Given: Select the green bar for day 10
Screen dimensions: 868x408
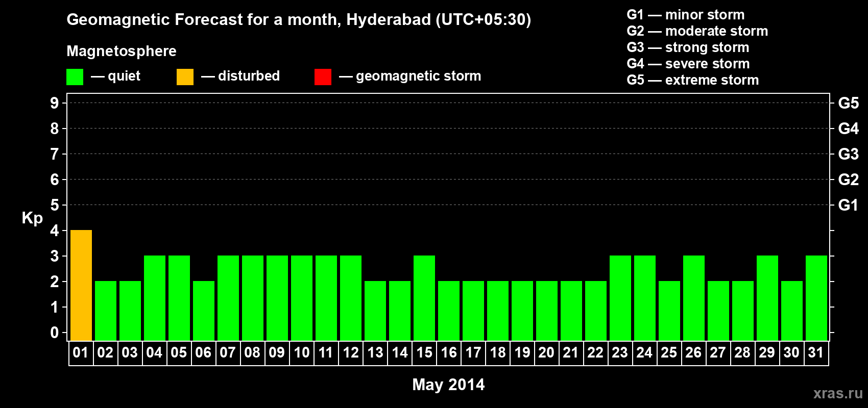Looking at the screenshot, I should [x=302, y=298].
